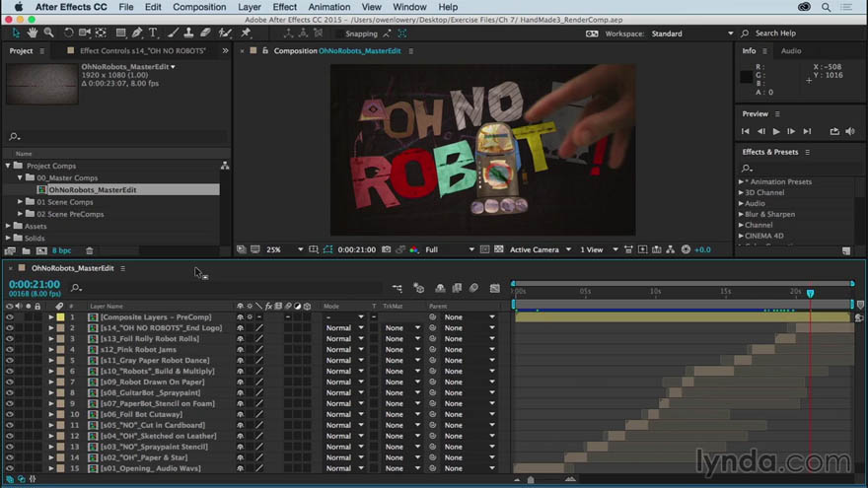Viewport: 868px width, 488px height.
Task: Select the Pen tool
Action: pyautogui.click(x=137, y=34)
